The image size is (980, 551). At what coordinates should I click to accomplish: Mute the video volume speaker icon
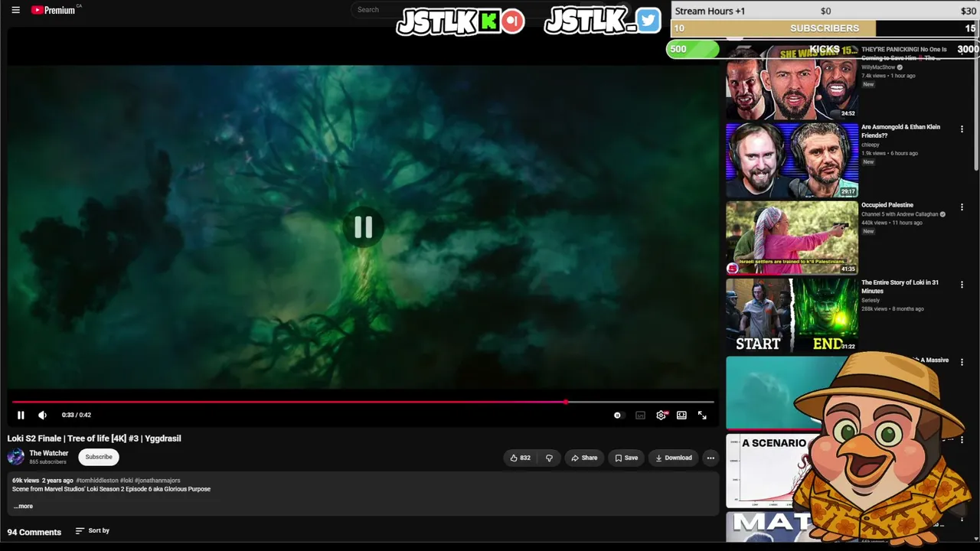pos(42,415)
